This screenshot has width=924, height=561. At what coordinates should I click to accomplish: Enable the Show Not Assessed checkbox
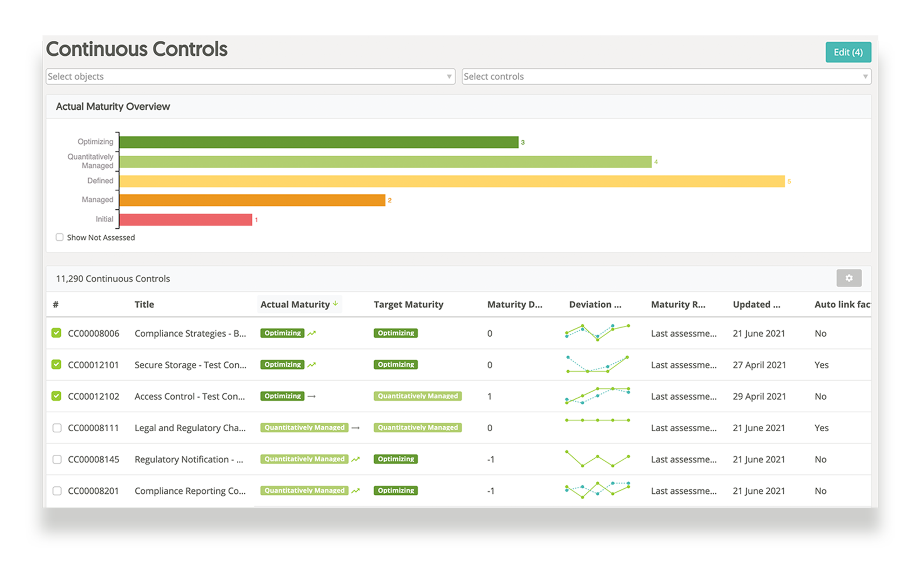(60, 237)
